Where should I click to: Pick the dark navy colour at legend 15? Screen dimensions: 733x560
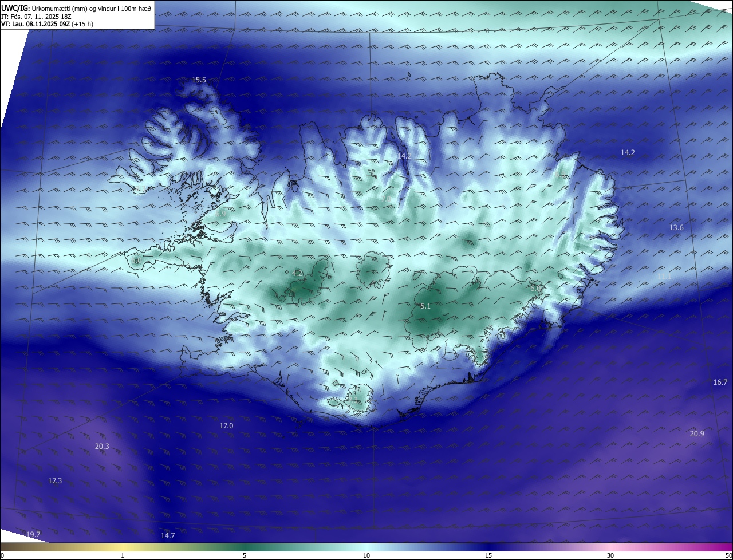(x=488, y=547)
